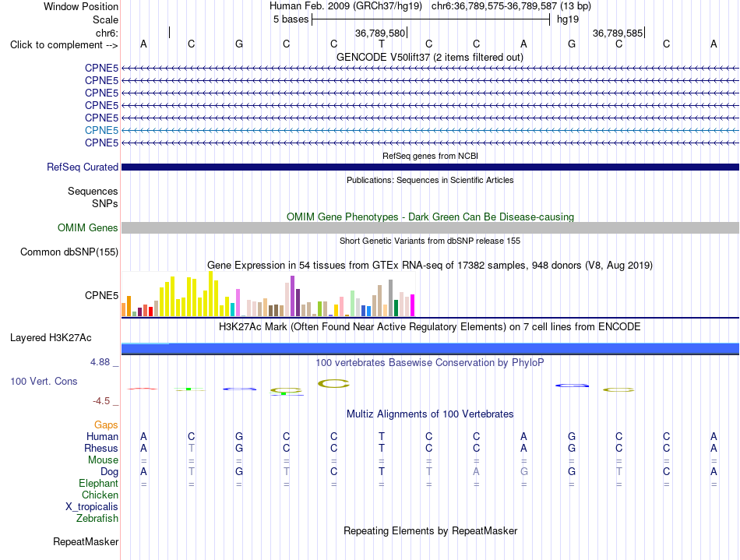This screenshot has width=740, height=560.
Task: Click the gray A in Dog row
Action: (x=476, y=471)
